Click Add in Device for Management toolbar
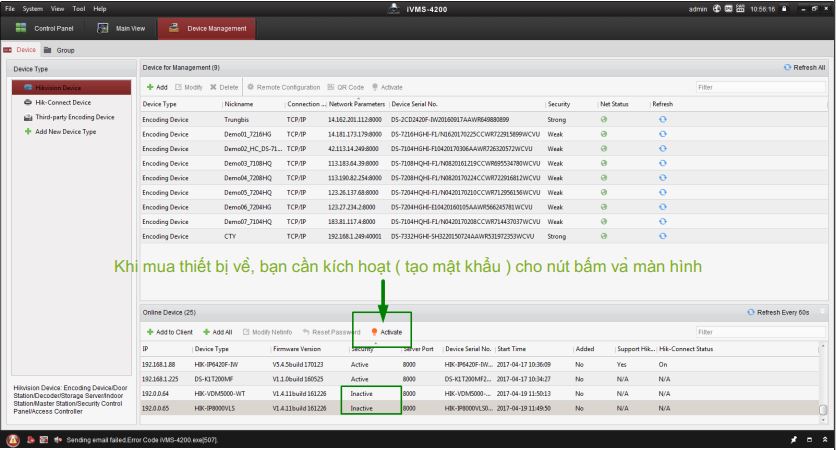 point(157,87)
